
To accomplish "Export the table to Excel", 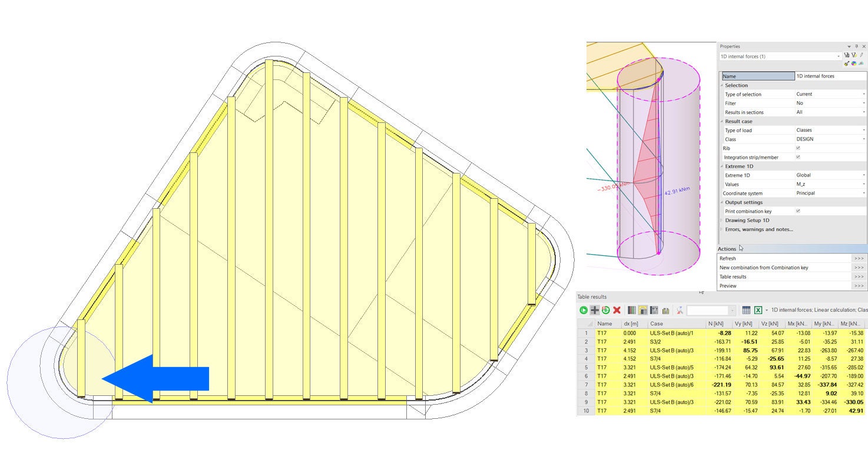I will coord(758,310).
